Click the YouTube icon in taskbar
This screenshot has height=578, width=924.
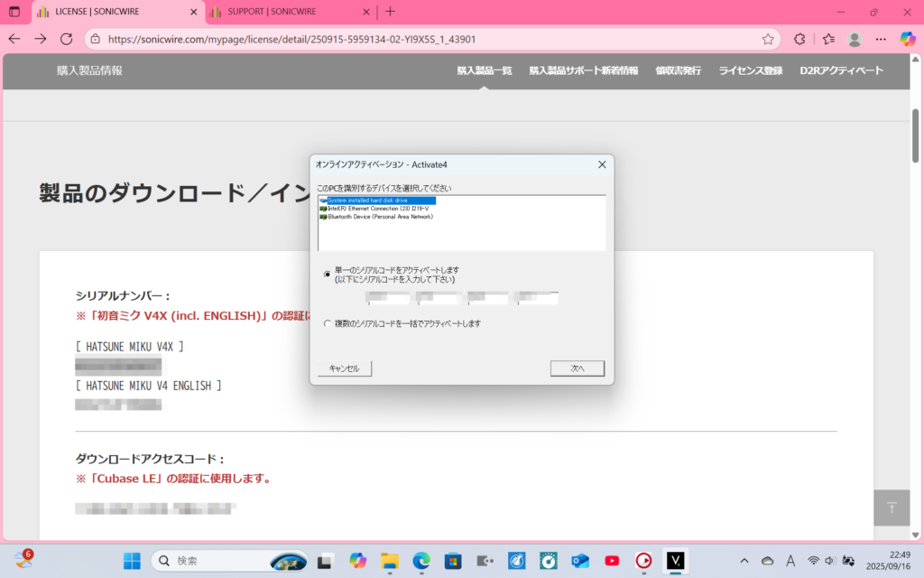pos(612,560)
